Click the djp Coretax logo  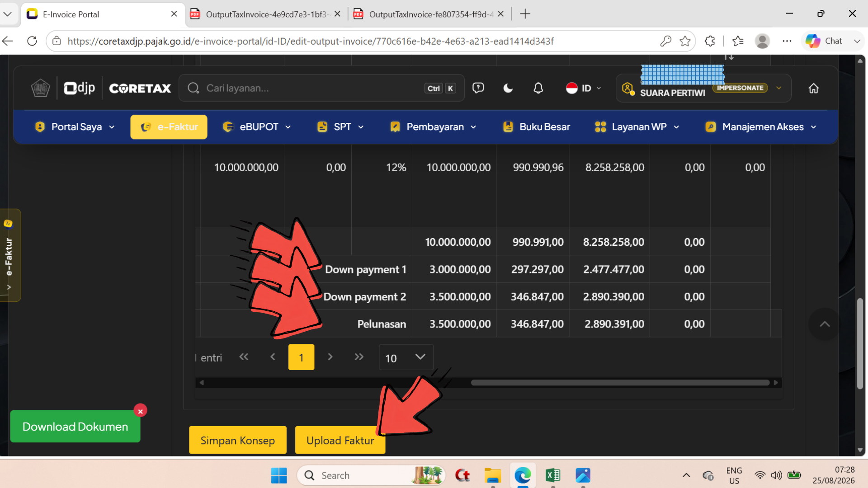pyautogui.click(x=118, y=88)
